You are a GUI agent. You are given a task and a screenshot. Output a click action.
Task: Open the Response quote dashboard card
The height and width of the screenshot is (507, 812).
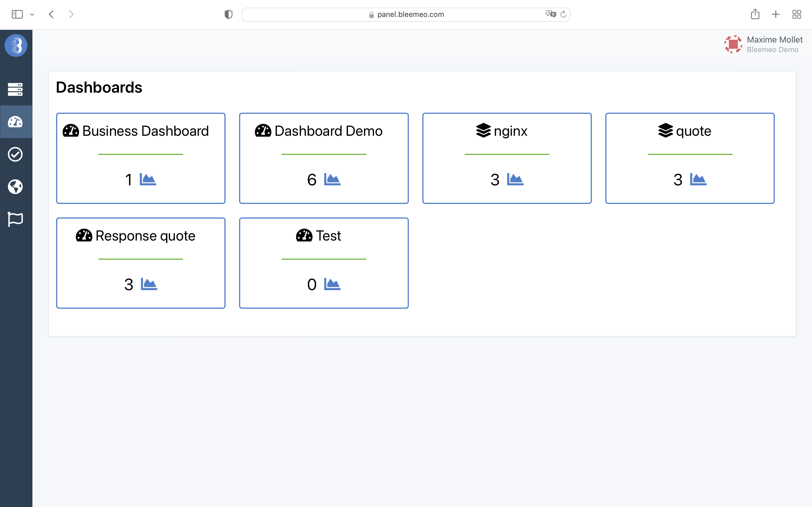141,263
